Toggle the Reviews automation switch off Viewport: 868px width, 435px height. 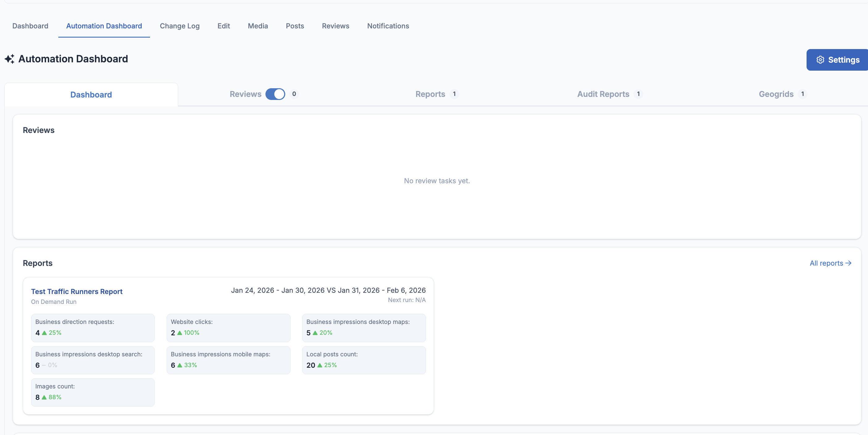(275, 94)
